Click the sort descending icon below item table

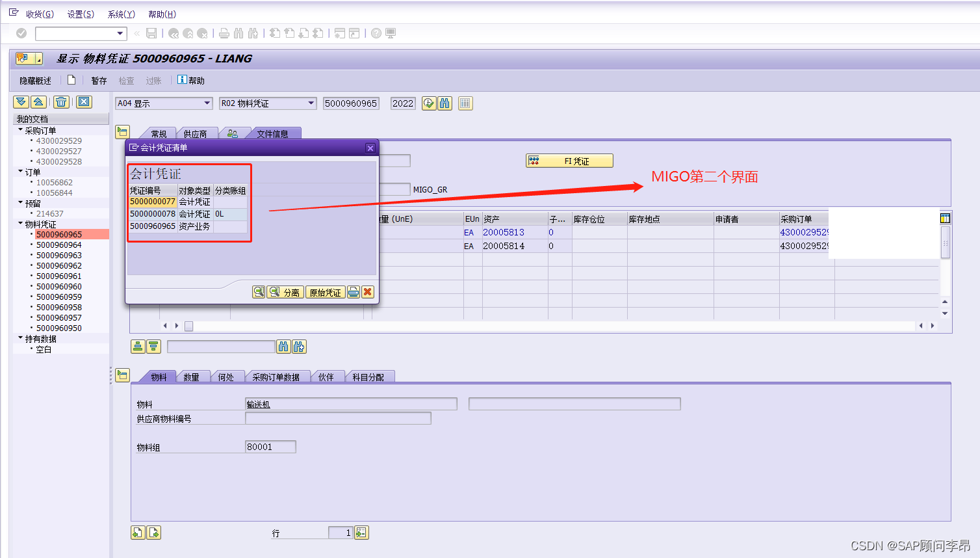tap(153, 347)
